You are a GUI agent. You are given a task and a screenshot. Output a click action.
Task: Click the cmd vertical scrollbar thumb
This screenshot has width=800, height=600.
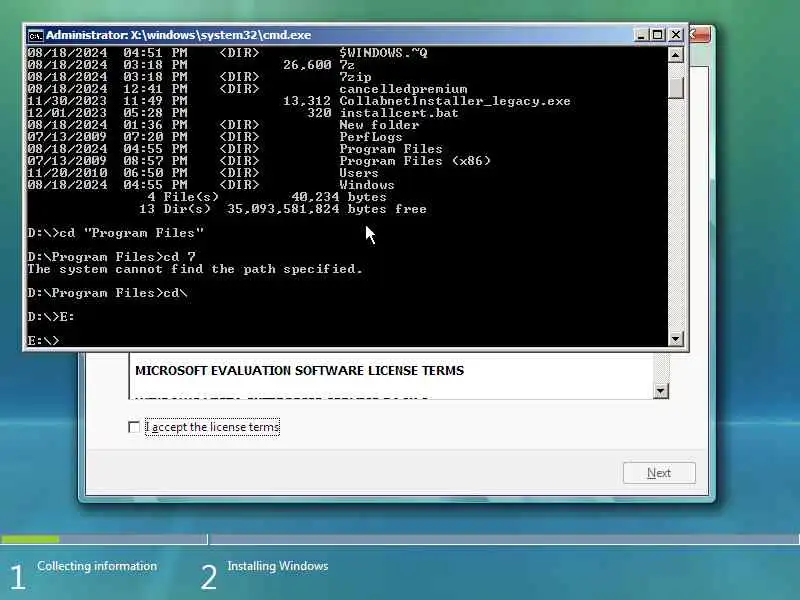coord(676,87)
